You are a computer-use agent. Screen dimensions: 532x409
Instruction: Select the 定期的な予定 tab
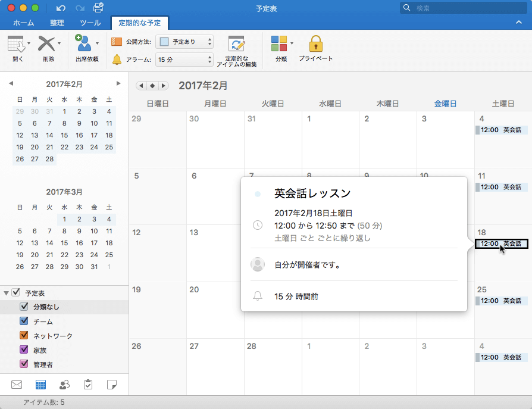coord(139,23)
